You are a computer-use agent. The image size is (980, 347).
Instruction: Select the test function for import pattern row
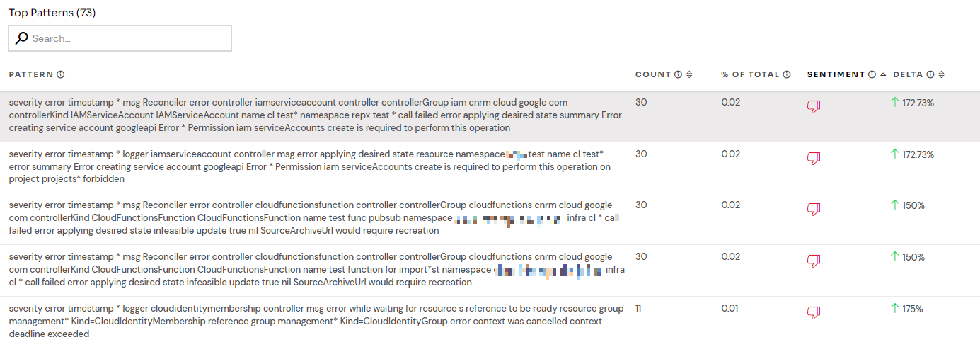coord(490,271)
